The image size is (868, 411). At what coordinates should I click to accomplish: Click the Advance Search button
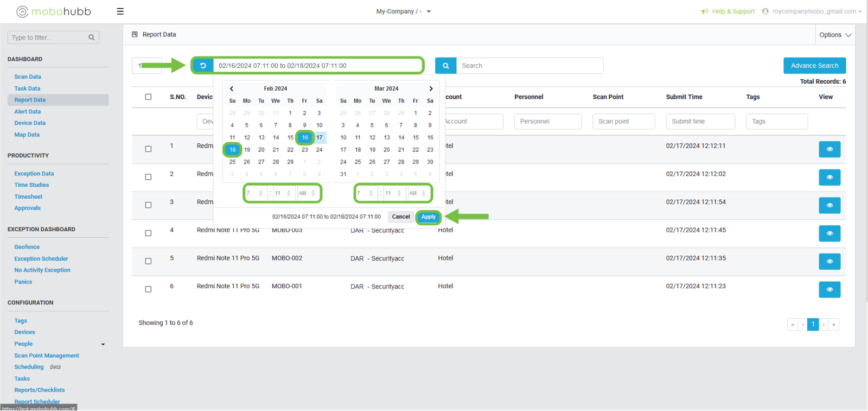[x=814, y=66]
